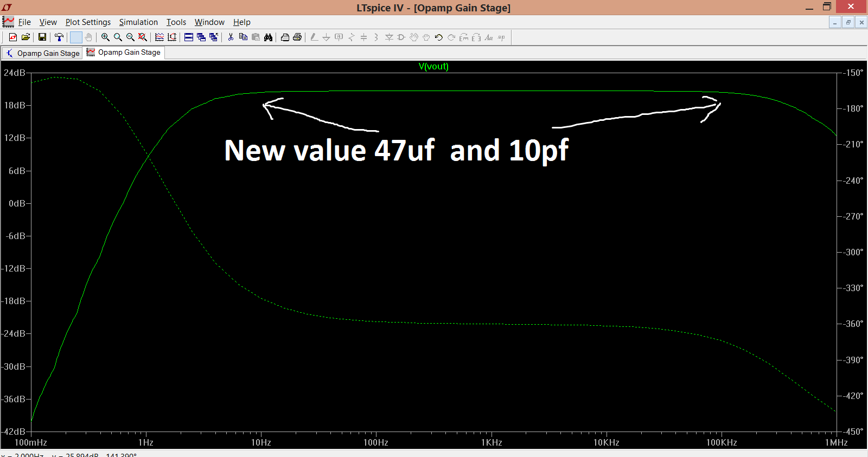The image size is (868, 457).
Task: Add SPICE directive .op icon
Action: [x=501, y=37]
